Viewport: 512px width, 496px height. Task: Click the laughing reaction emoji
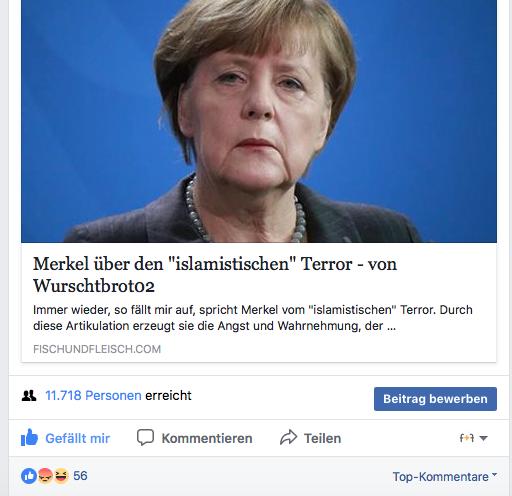[61, 476]
